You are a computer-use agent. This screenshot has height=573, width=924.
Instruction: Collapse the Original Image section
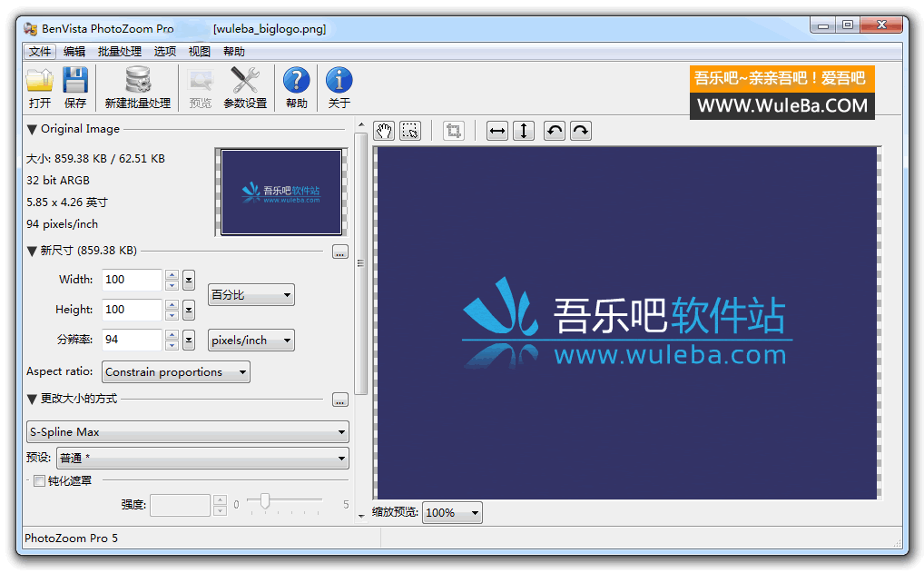click(x=32, y=129)
